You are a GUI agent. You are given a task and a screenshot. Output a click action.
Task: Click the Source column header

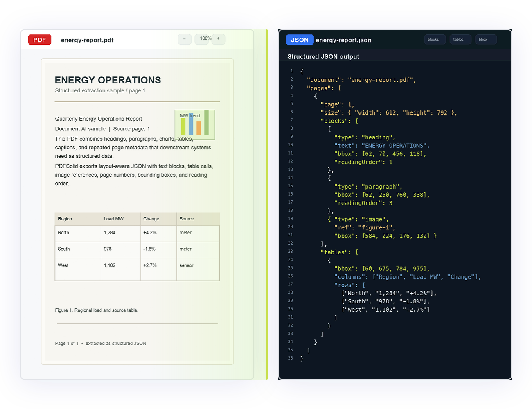198,219
